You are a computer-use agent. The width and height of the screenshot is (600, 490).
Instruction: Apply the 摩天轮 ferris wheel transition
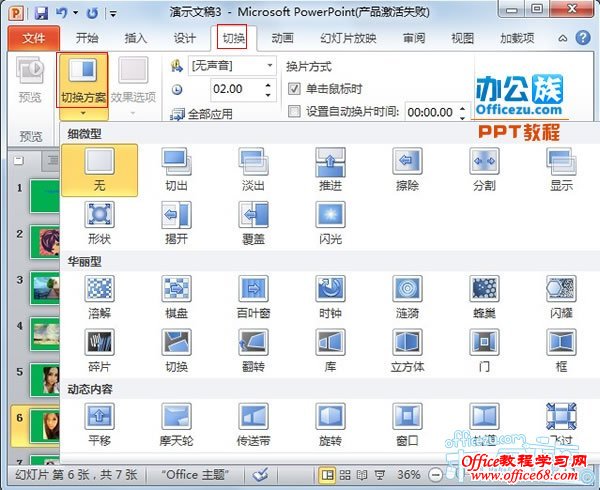(x=176, y=425)
